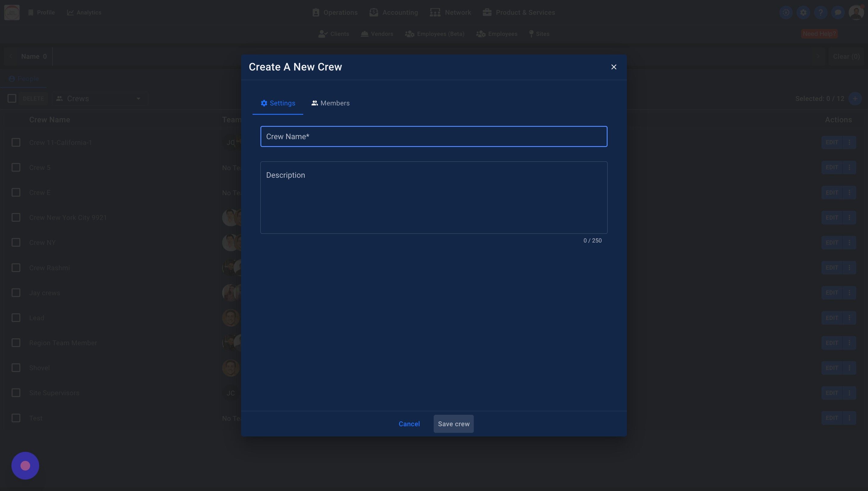Focus the Crew Name input field

433,136
